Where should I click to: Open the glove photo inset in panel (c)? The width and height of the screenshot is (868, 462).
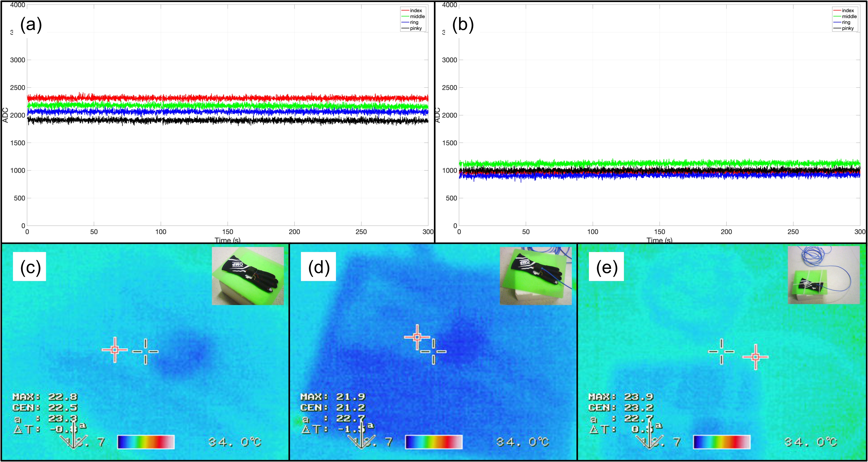(248, 276)
